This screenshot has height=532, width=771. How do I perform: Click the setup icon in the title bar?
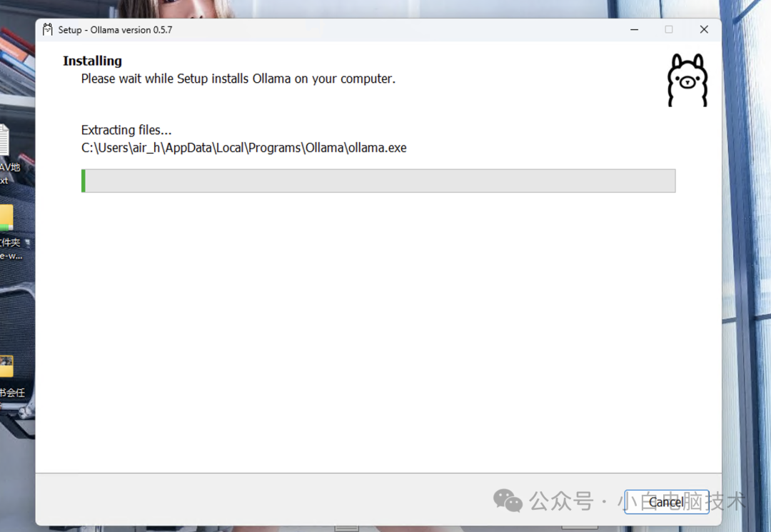click(x=47, y=29)
